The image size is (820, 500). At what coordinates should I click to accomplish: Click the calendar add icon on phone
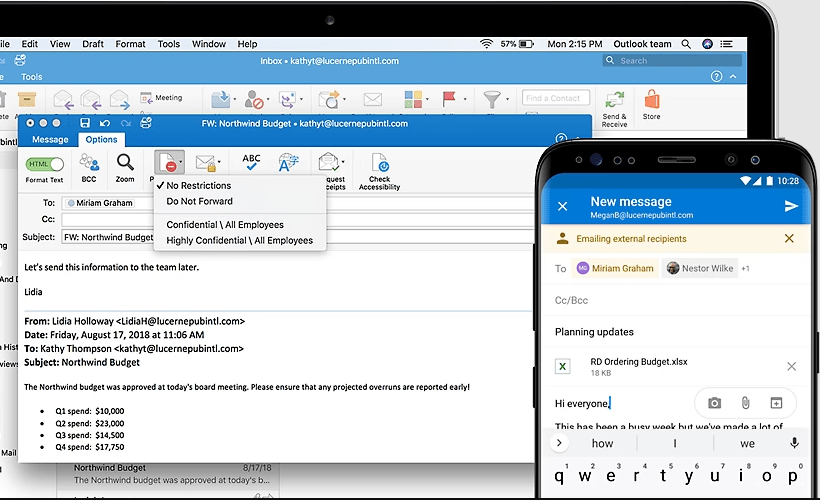(777, 403)
